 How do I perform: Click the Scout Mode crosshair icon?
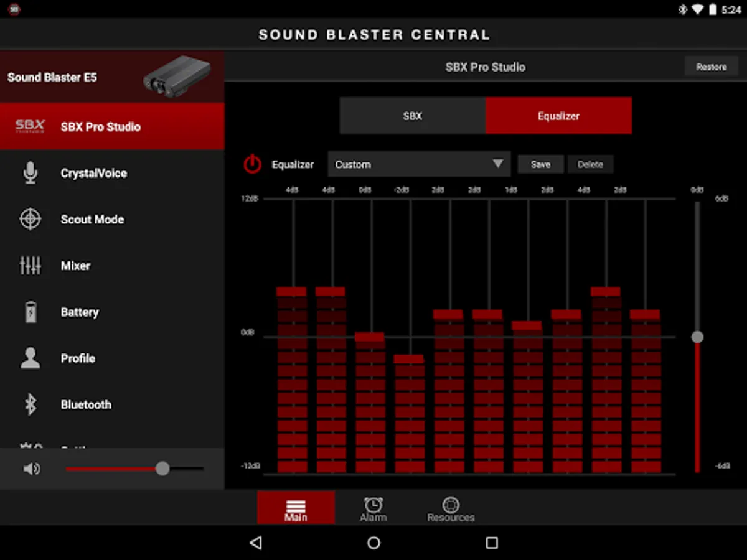30,219
